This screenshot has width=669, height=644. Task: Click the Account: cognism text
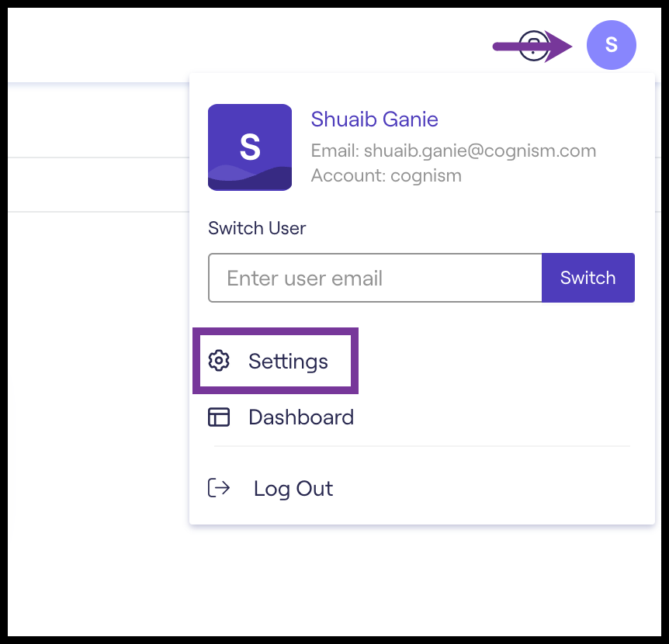(386, 175)
